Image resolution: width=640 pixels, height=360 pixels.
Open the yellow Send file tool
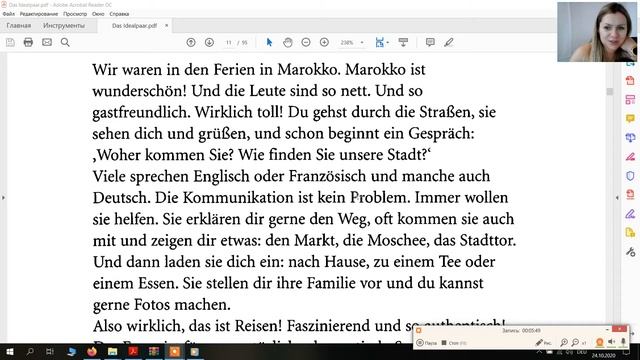tap(630, 233)
